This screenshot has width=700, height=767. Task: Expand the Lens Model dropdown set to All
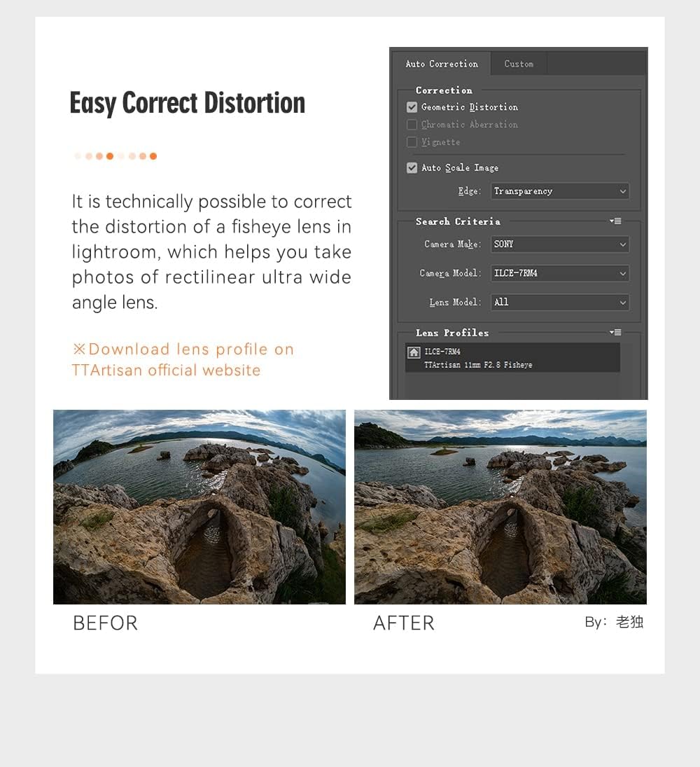point(559,303)
